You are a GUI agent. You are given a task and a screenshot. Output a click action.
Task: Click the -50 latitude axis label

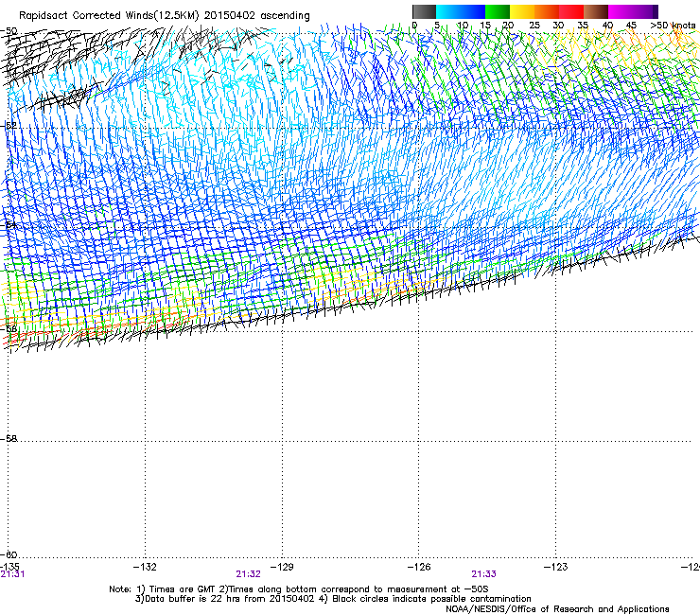(9, 31)
